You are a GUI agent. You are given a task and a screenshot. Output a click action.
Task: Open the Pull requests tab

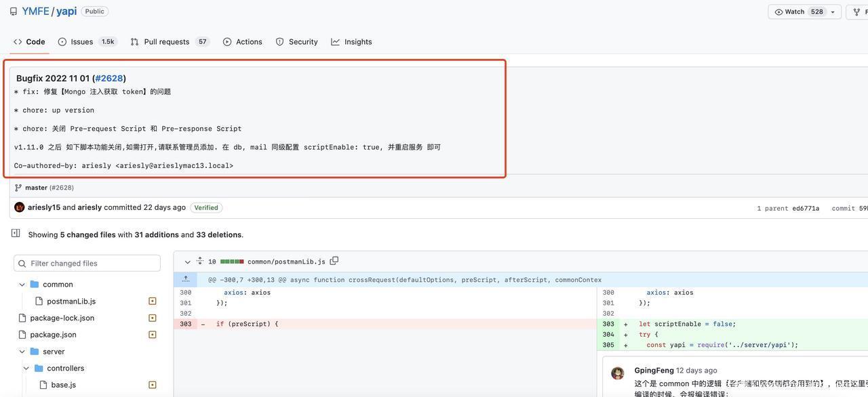[x=166, y=42]
